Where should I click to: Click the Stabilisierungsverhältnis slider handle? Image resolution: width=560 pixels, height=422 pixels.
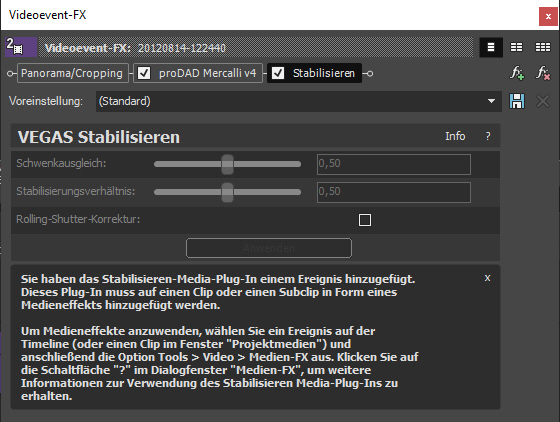(x=227, y=192)
